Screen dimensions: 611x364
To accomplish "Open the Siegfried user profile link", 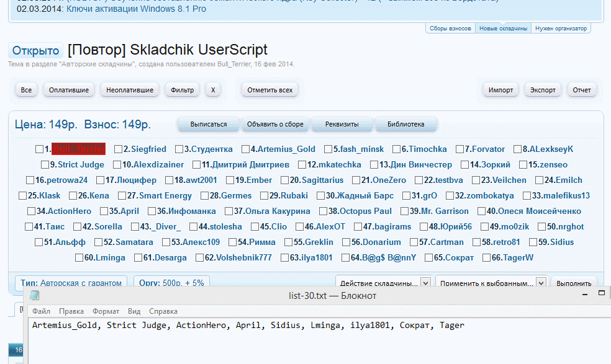I will coord(148,149).
